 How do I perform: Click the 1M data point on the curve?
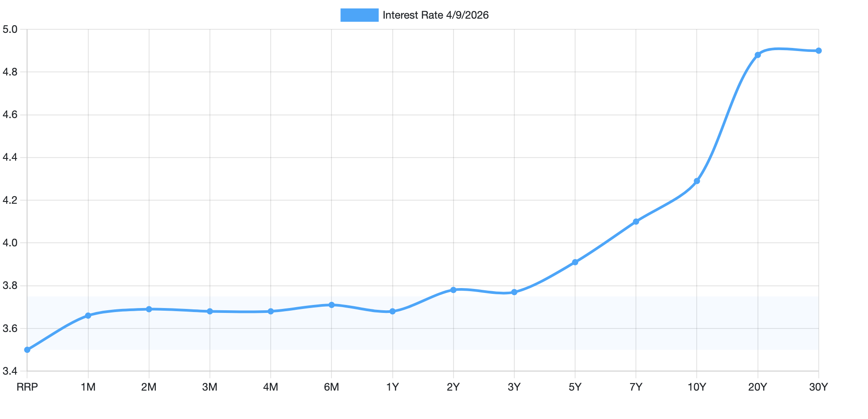(89, 315)
